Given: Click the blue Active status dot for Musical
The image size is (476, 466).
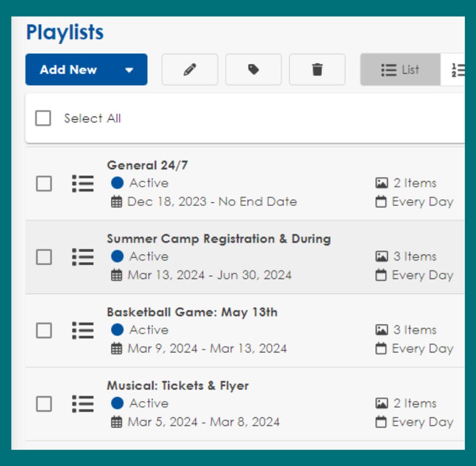Looking at the screenshot, I should (x=117, y=404).
